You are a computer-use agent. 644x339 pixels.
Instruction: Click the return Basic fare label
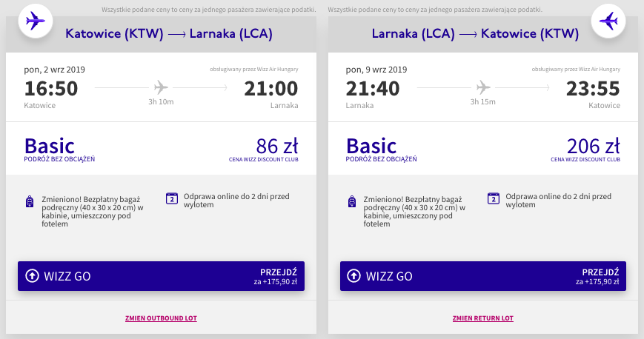point(371,146)
